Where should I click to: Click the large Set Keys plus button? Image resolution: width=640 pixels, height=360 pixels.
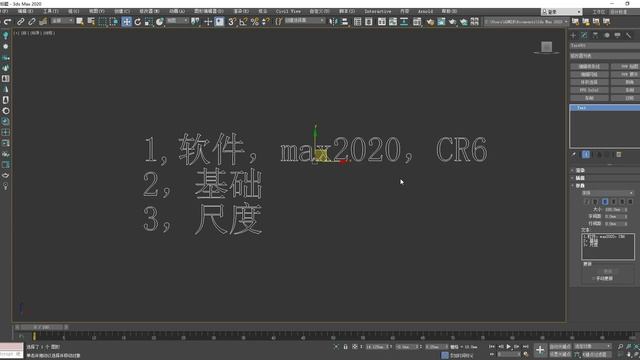(x=540, y=350)
